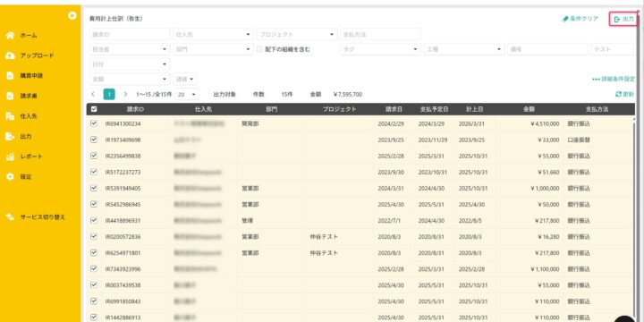Click the 請求ID input field
644x322 pixels.
[x=130, y=35]
